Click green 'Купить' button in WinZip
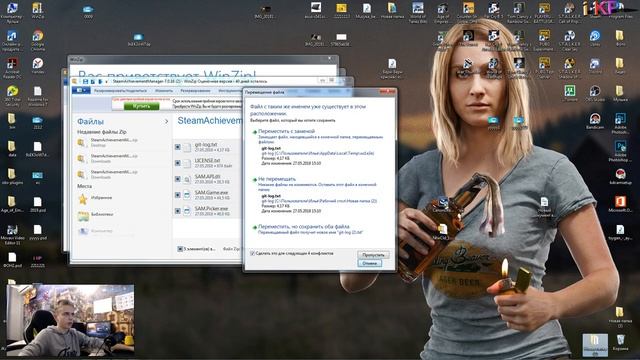640x360 pixels. click(x=141, y=106)
